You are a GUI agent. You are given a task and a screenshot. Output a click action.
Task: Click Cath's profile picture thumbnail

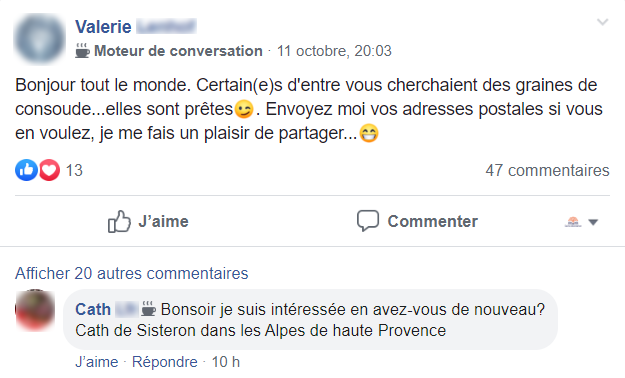tap(35, 310)
